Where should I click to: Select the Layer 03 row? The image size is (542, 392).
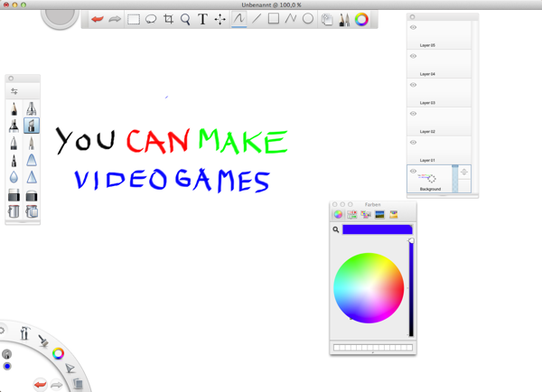(439, 92)
